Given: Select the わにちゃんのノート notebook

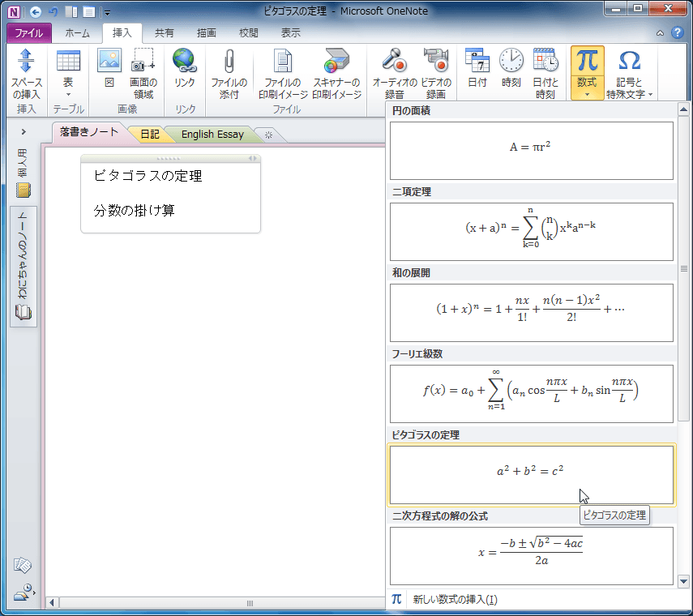Looking at the screenshot, I should pos(23,266).
